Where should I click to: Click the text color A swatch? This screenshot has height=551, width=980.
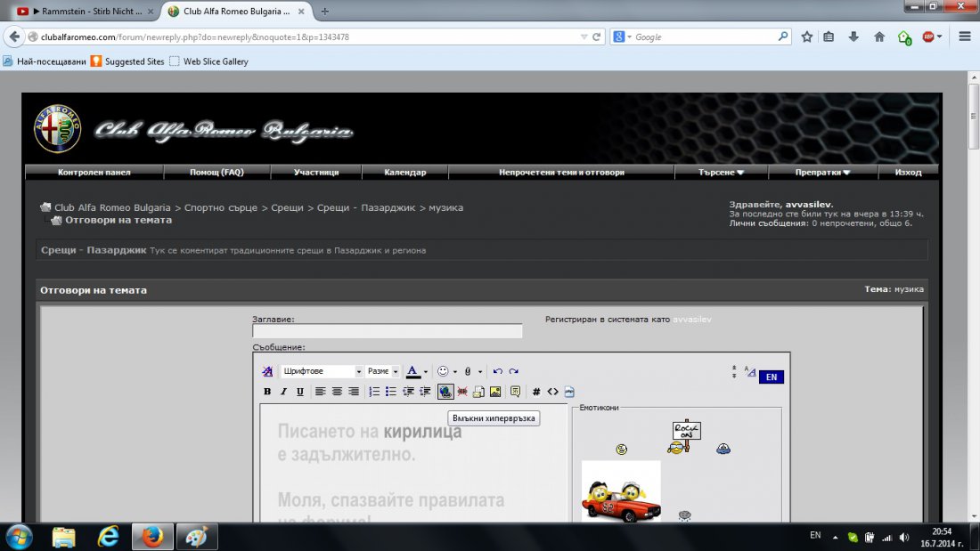[x=412, y=371]
